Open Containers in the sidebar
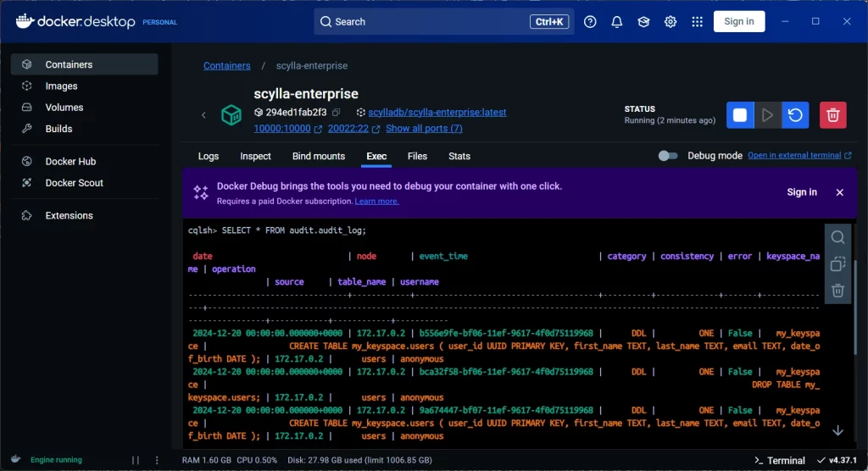868x471 pixels. [x=84, y=64]
